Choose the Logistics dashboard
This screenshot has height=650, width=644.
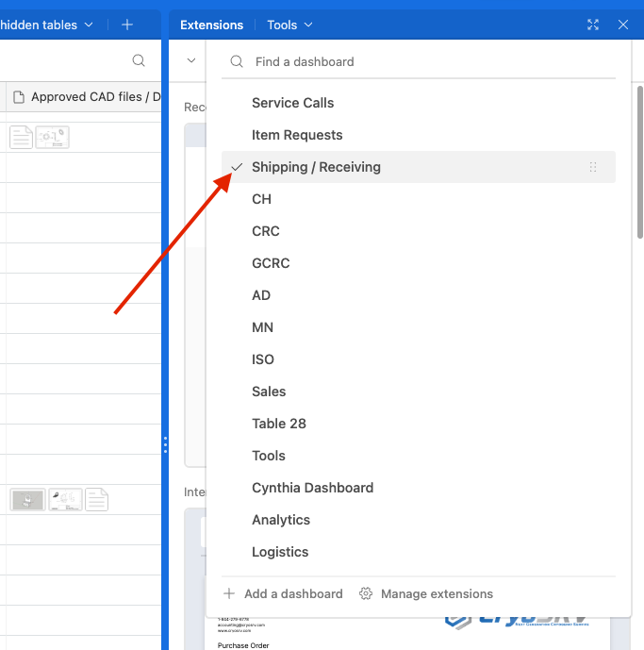click(x=280, y=552)
